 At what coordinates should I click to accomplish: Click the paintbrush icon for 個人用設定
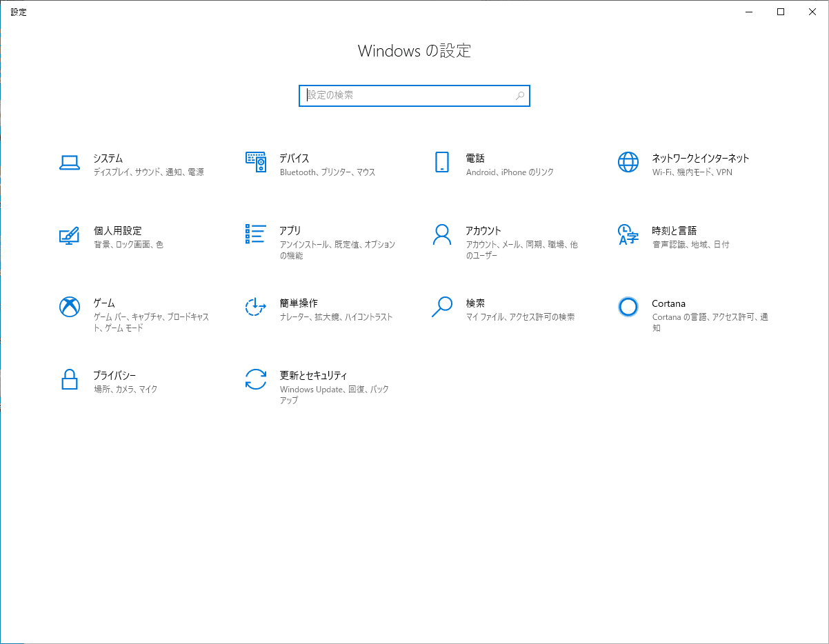(x=70, y=235)
